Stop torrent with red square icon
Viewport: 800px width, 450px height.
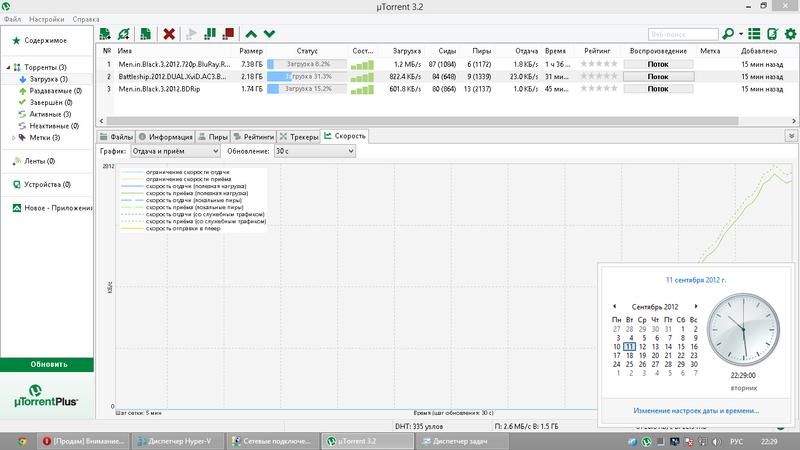[229, 34]
